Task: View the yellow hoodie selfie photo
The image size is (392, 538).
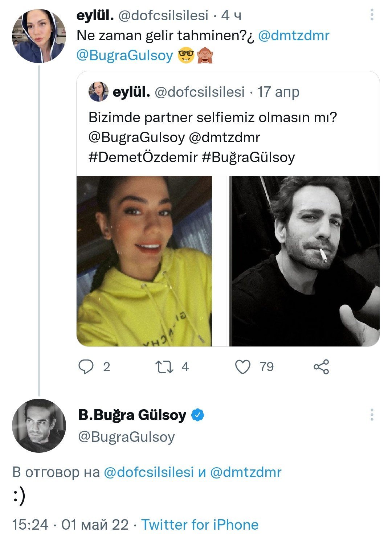Action: coord(144,261)
